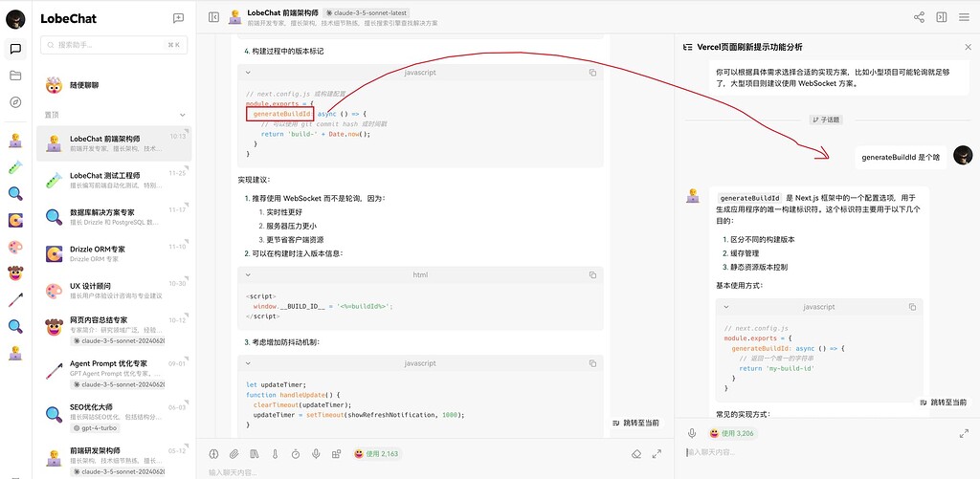Open the 随便聊聊 conversation
This screenshot has width=980, height=479.
click(x=114, y=85)
